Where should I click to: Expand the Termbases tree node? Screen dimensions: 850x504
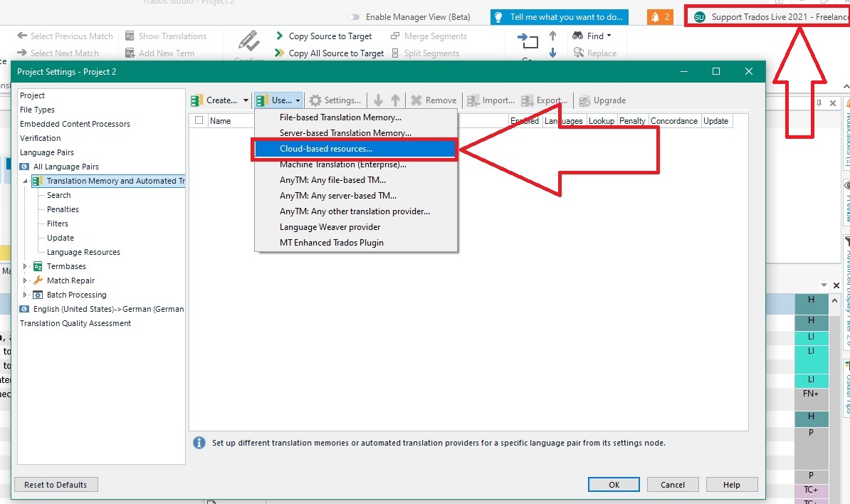point(24,266)
